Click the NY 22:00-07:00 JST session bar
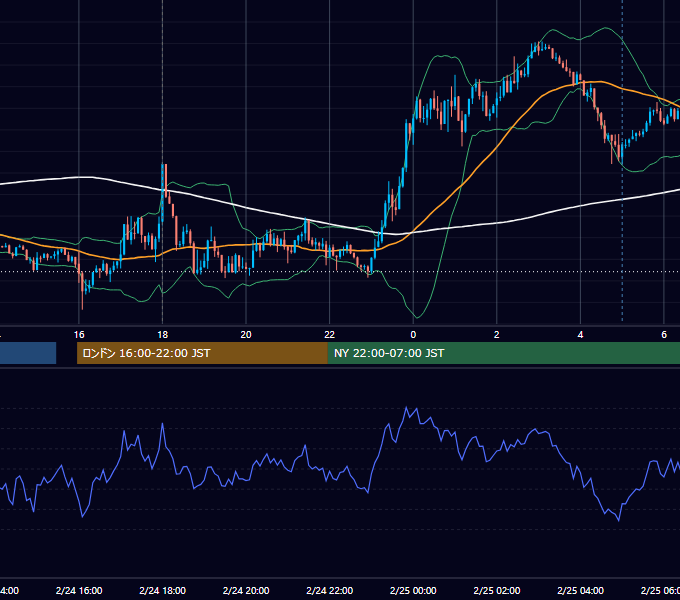 pos(503,353)
